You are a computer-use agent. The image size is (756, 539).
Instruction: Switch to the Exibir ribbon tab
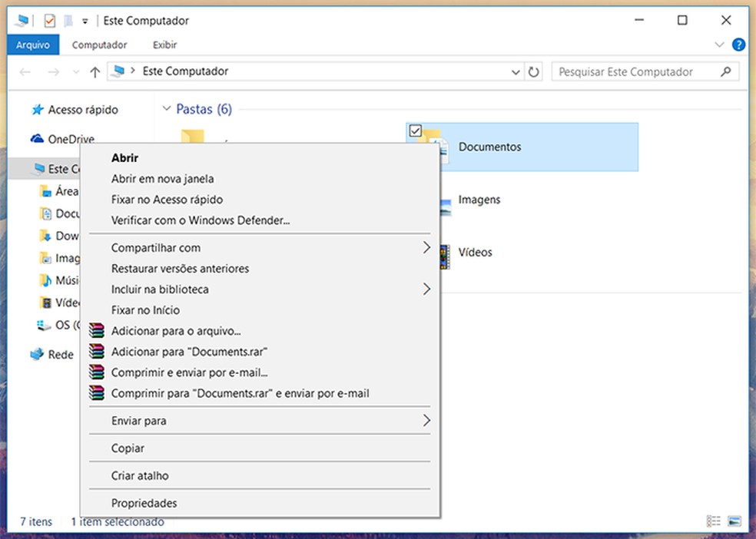pyautogui.click(x=164, y=45)
